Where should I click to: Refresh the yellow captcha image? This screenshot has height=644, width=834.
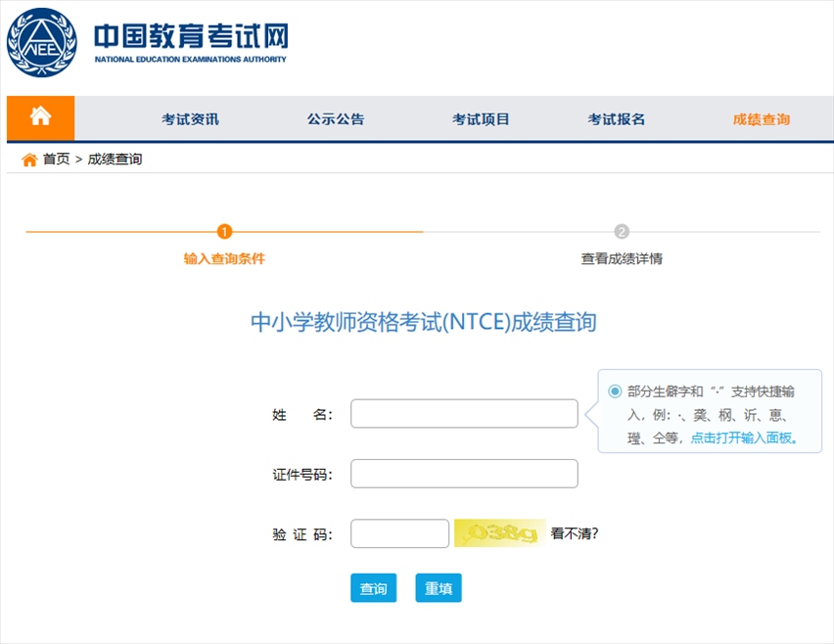pos(499,533)
